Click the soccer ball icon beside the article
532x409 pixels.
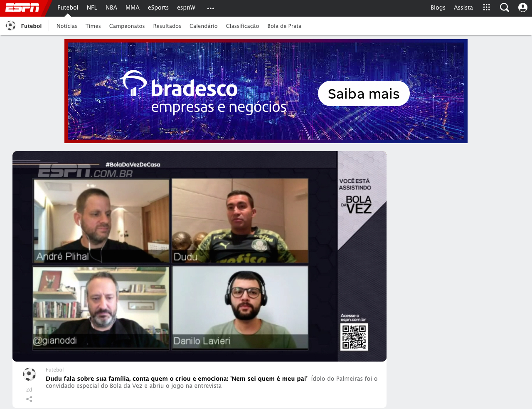pyautogui.click(x=29, y=374)
